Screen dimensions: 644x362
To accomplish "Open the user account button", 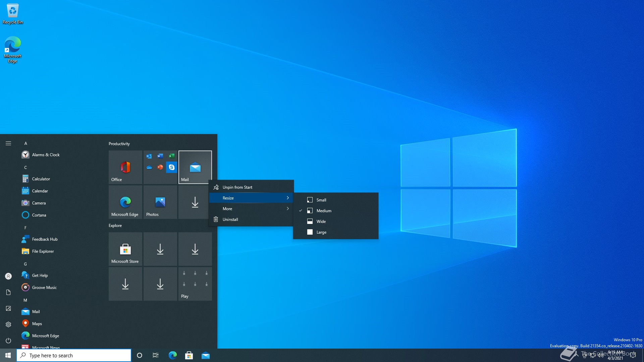I will tap(8, 276).
